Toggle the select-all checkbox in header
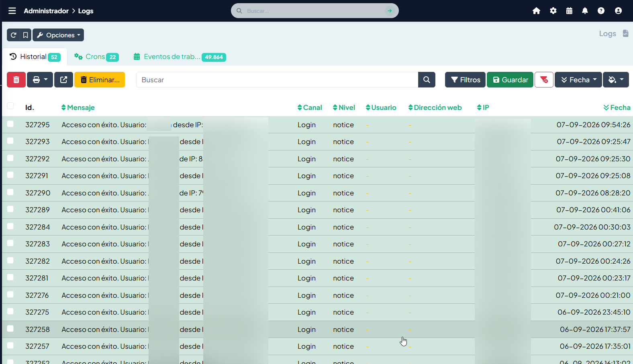633x364 pixels. pos(10,106)
